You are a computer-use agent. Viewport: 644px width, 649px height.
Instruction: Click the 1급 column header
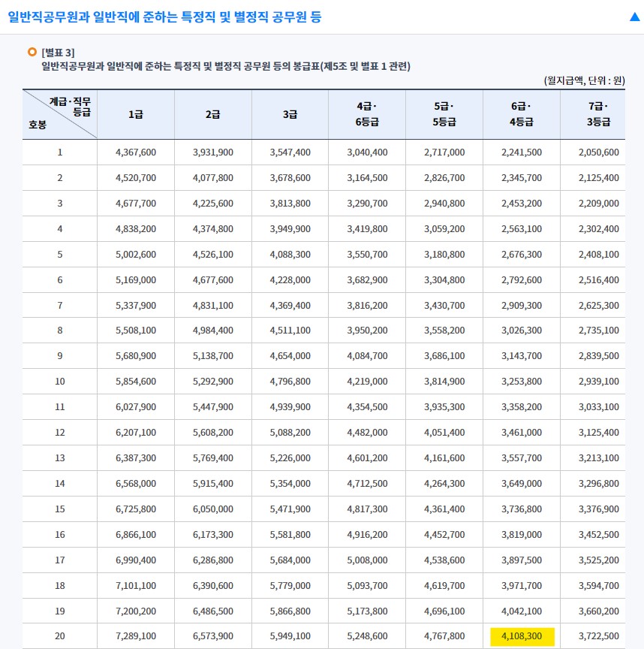click(x=135, y=113)
